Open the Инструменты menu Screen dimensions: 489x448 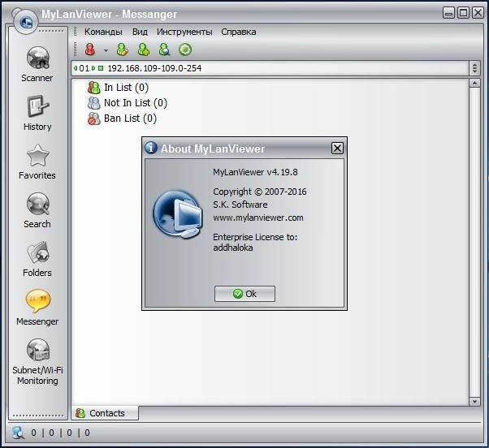(x=184, y=32)
